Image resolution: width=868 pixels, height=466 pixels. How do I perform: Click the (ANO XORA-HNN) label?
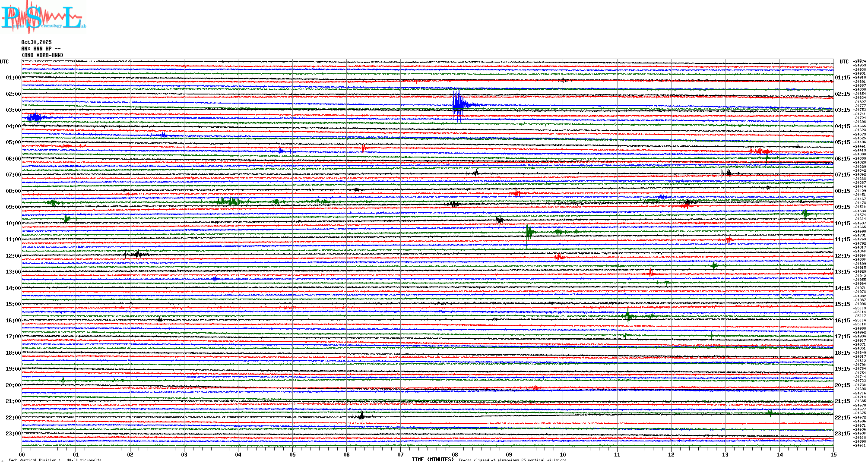click(42, 55)
